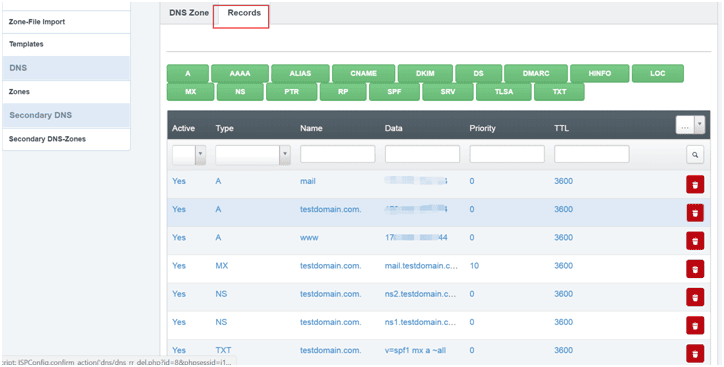Add a new DS record
This screenshot has width=724, height=367.
click(x=478, y=73)
